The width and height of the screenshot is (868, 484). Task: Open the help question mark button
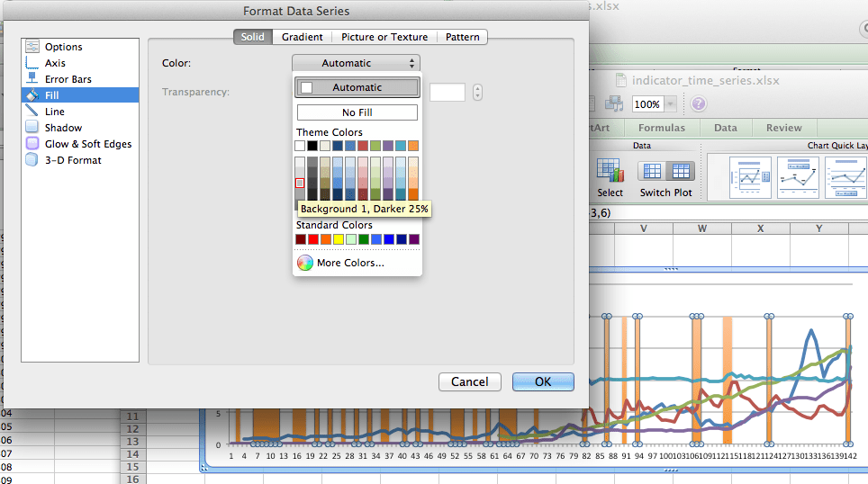pos(699,104)
